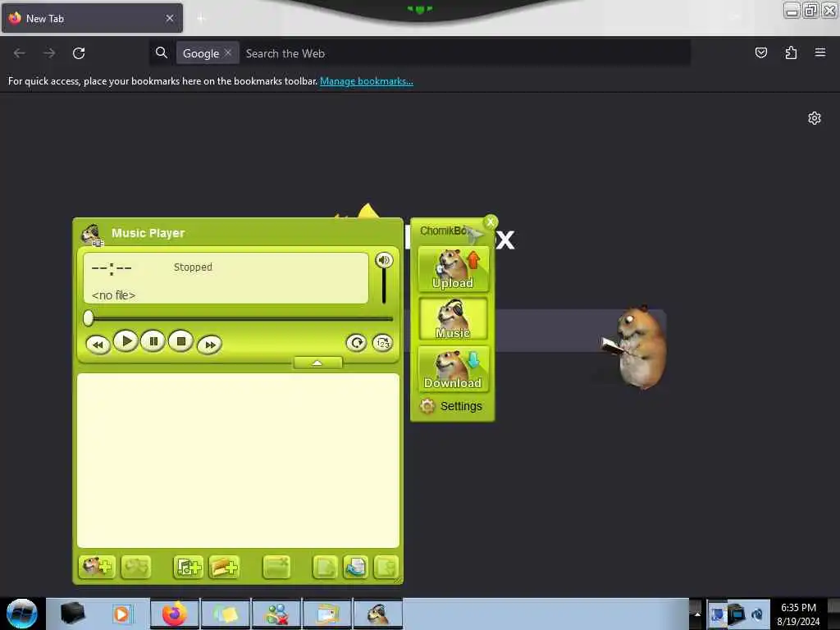Click the track seek slider handle

pyautogui.click(x=89, y=318)
